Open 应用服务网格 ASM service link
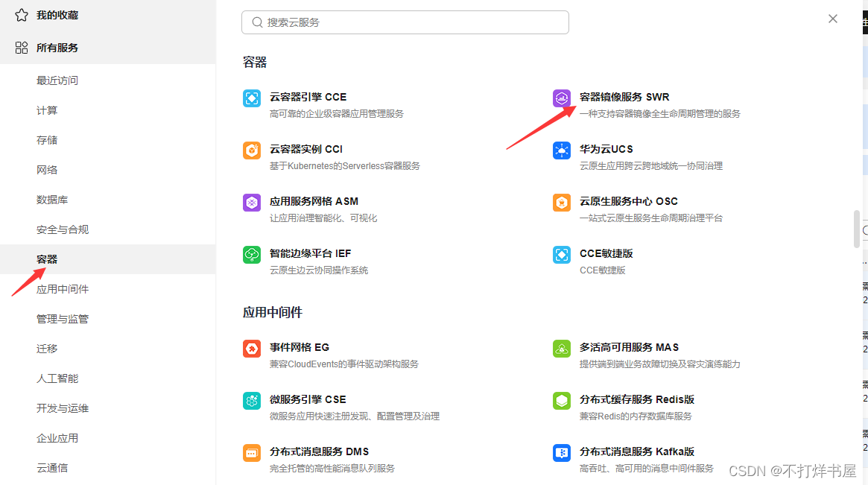 [314, 201]
